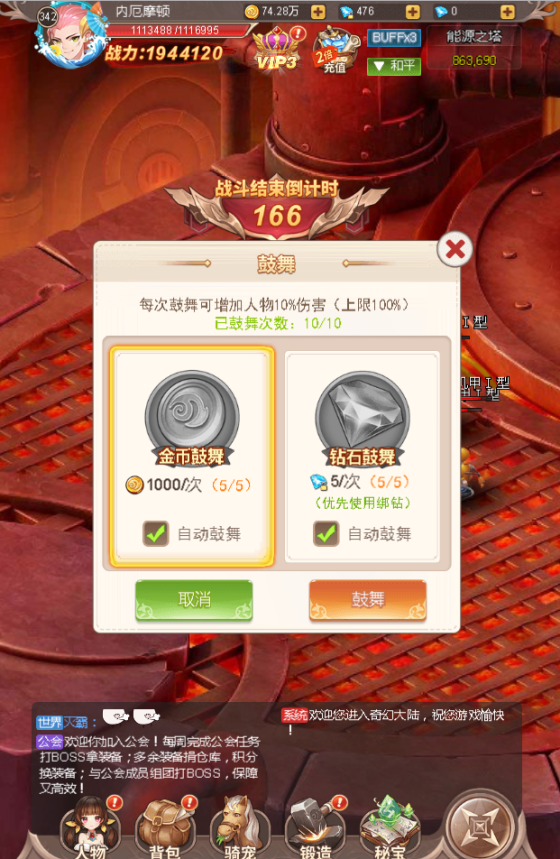Open the VIP3 crown icon

point(278,49)
